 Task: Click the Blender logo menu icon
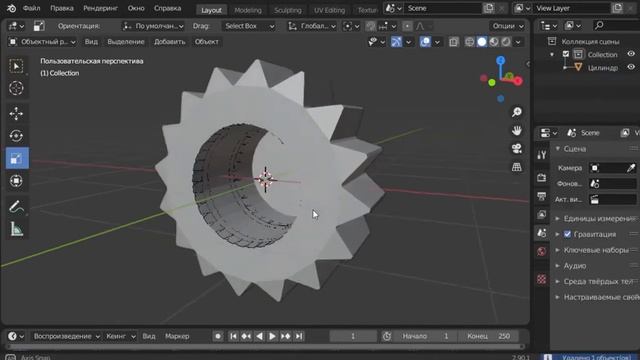click(x=11, y=8)
